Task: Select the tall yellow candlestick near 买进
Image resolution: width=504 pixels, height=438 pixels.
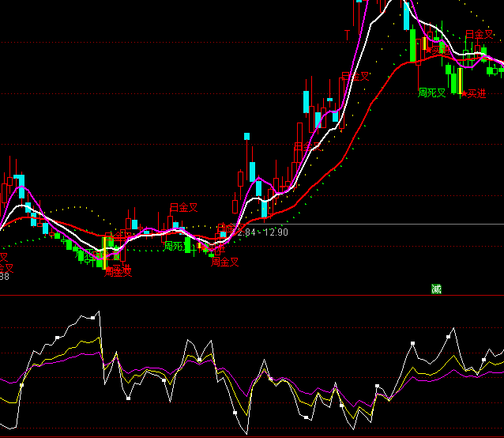Action: pos(461,80)
